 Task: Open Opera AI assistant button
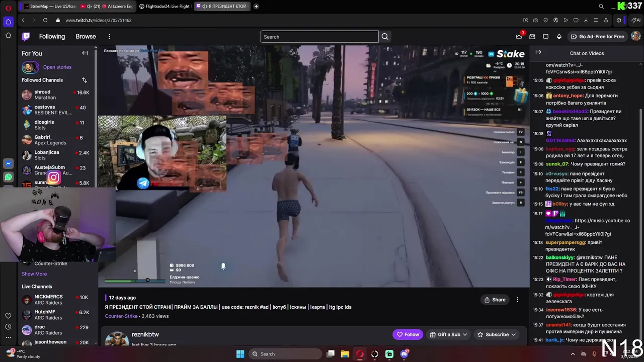point(636,20)
